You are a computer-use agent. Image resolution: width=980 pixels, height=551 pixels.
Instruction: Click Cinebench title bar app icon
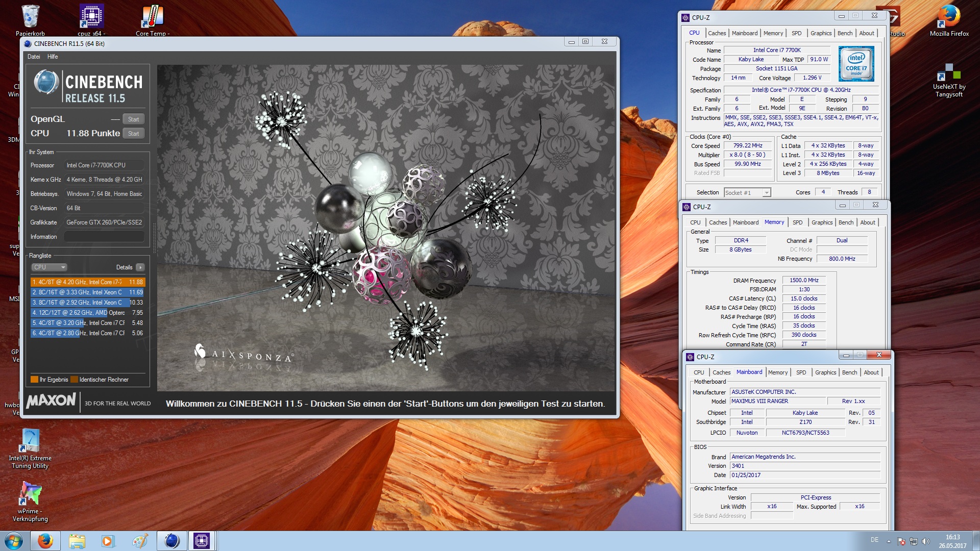click(x=28, y=44)
